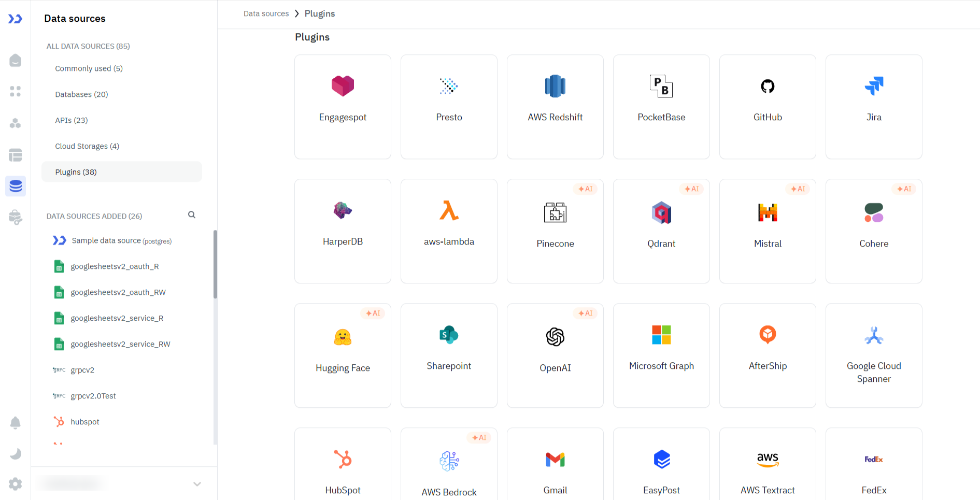Select the EasyPost plugin
This screenshot has height=500, width=980.
[x=661, y=464]
